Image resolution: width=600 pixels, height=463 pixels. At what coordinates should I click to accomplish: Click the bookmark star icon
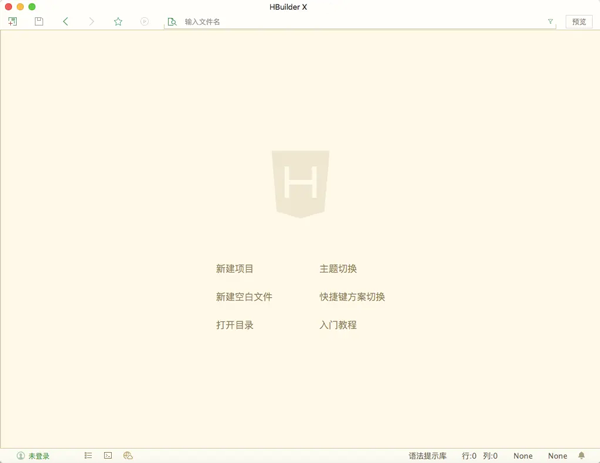point(118,21)
